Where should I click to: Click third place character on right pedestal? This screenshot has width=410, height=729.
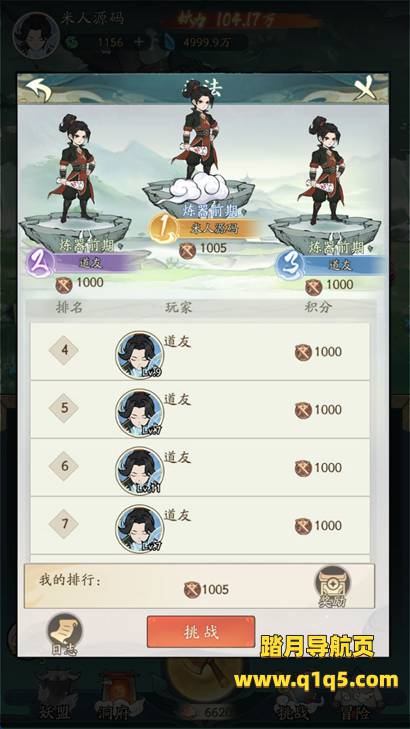pos(327,170)
